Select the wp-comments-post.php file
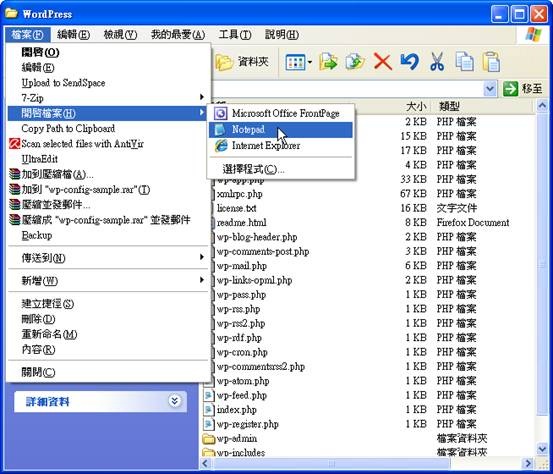 coord(263,251)
